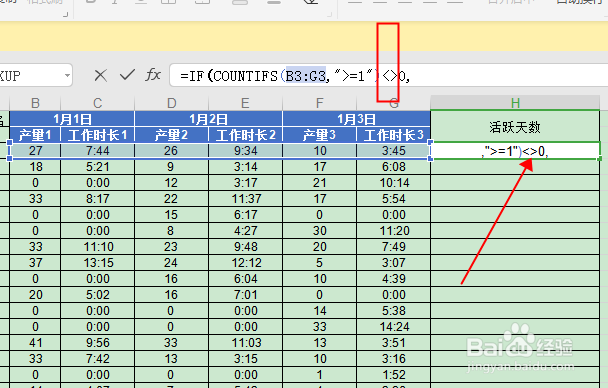Select cell with time 12:12

[245, 263]
